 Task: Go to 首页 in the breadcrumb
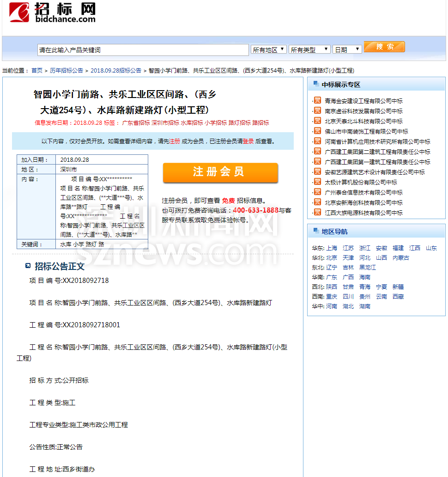(37, 71)
